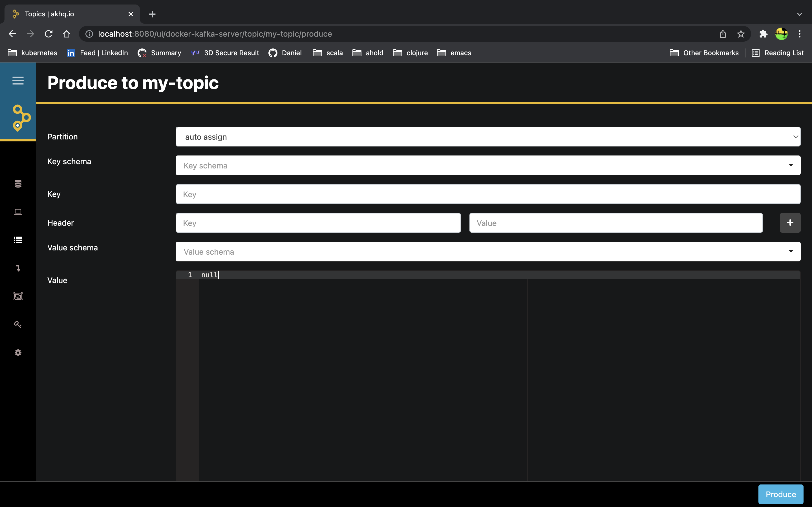Click the AKHQ logo icon
This screenshot has width=812, height=507.
(x=21, y=118)
